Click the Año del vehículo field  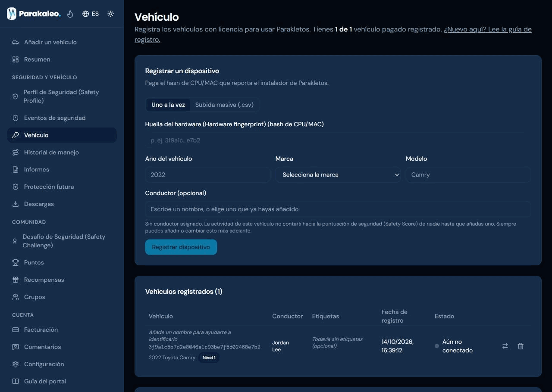coord(208,175)
